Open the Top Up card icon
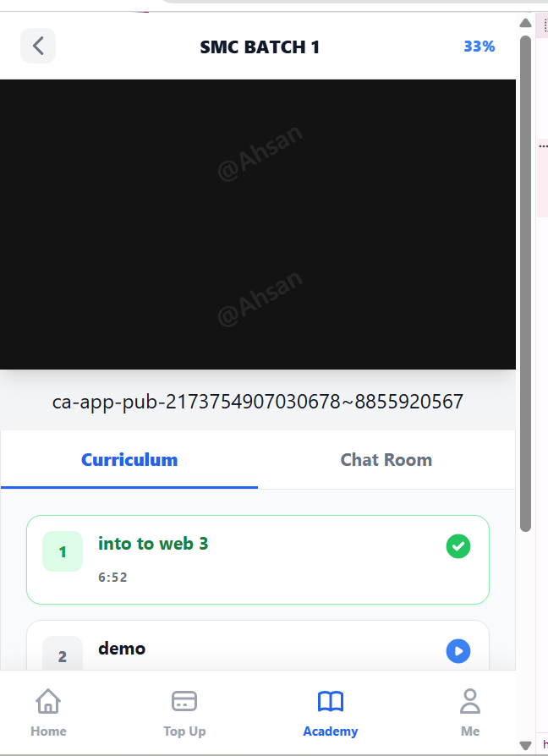 (x=184, y=701)
